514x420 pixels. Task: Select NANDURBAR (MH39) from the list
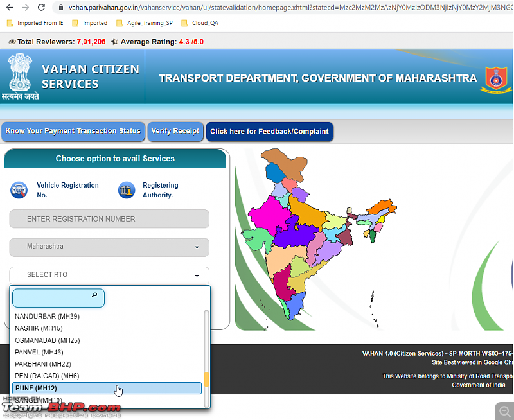[107, 317]
